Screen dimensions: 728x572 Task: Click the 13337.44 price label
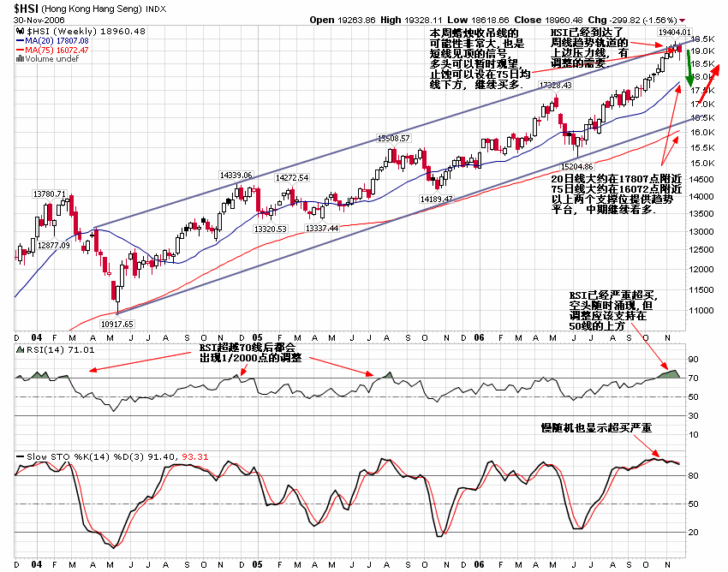coord(322,228)
